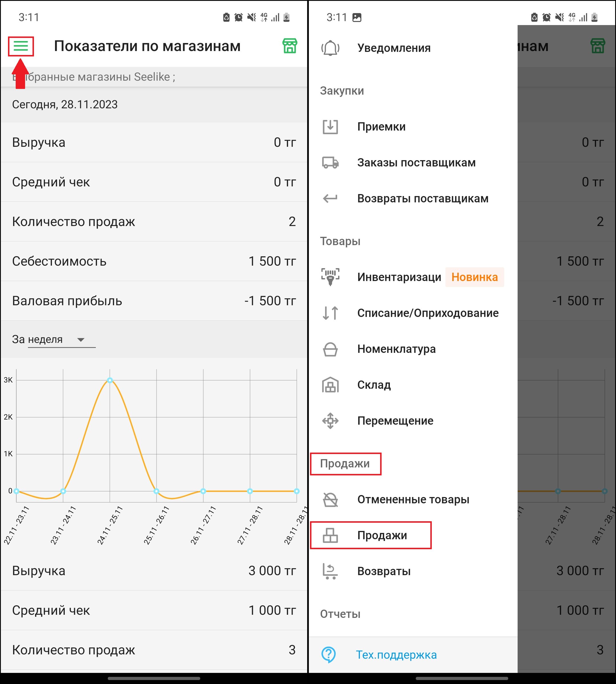Open Списание/Оприходование entry
This screenshot has width=616, height=684.
[427, 313]
